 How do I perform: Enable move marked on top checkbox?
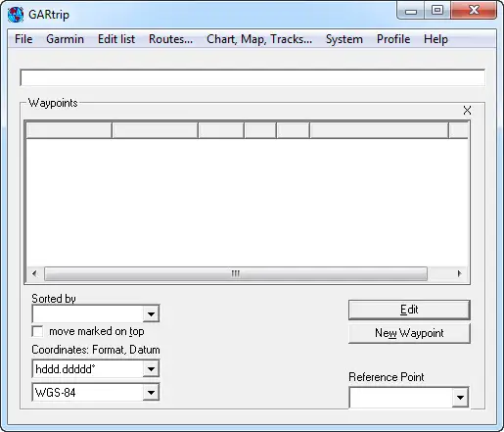coord(37,331)
